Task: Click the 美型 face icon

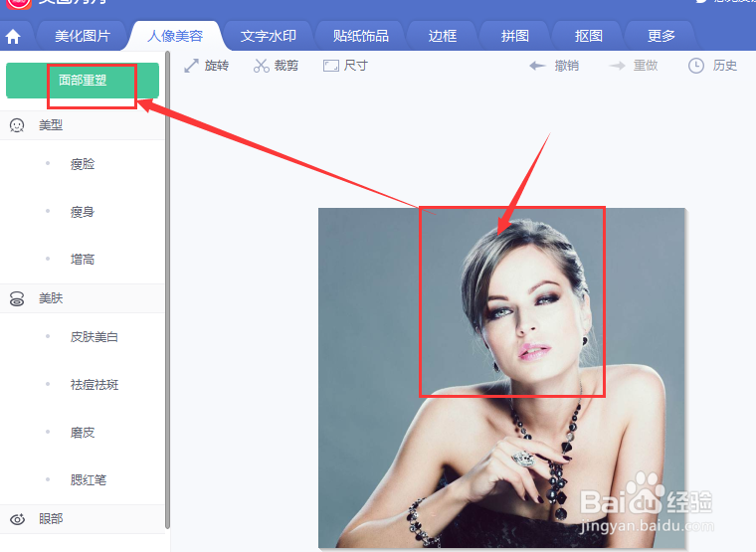Action: [x=17, y=125]
